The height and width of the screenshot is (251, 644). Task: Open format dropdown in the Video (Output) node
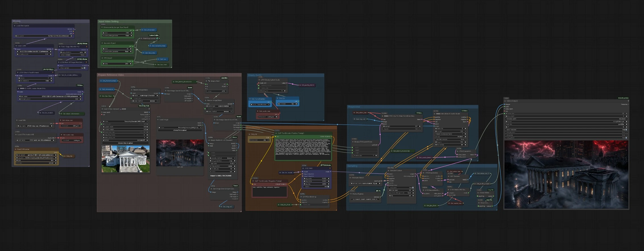pyautogui.click(x=566, y=122)
